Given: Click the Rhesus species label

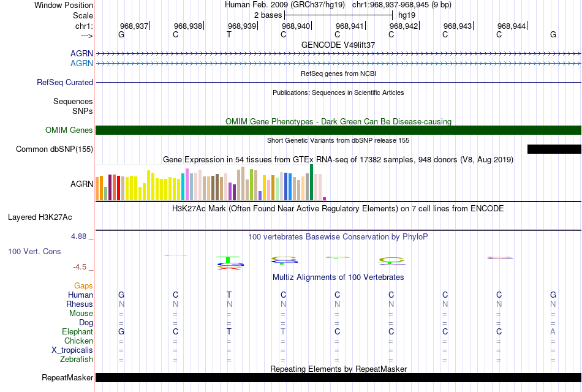Looking at the screenshot, I should [80, 304].
